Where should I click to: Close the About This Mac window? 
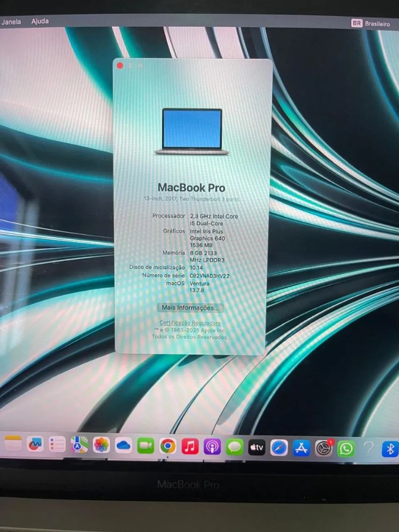[x=120, y=66]
